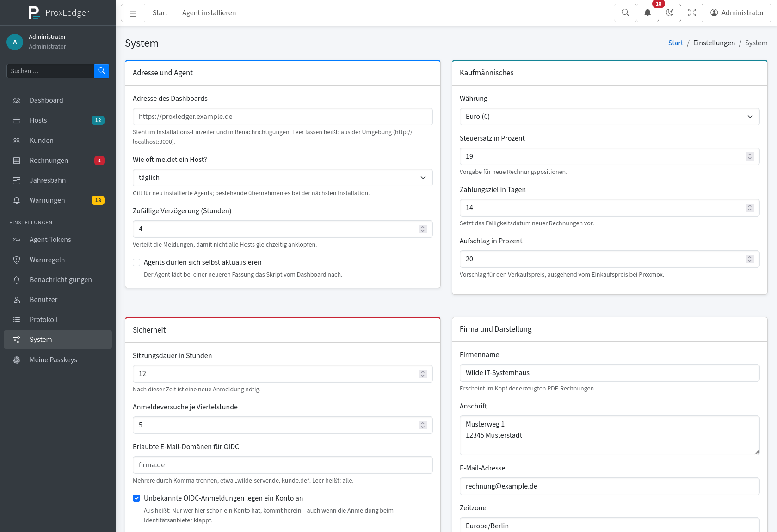Screen dimensions: 777x532
Task: Open the 'Wie oft meldet ein Host?' dropdown
Action: (x=283, y=178)
